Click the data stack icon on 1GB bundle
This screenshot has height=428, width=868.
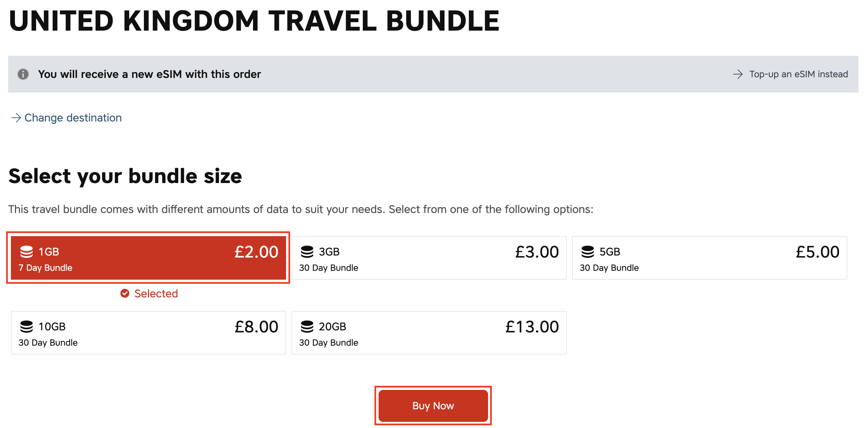[x=27, y=252]
